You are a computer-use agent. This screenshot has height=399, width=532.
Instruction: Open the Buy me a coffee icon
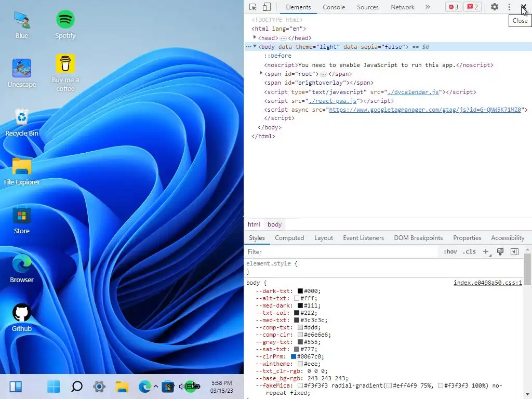(x=65, y=73)
